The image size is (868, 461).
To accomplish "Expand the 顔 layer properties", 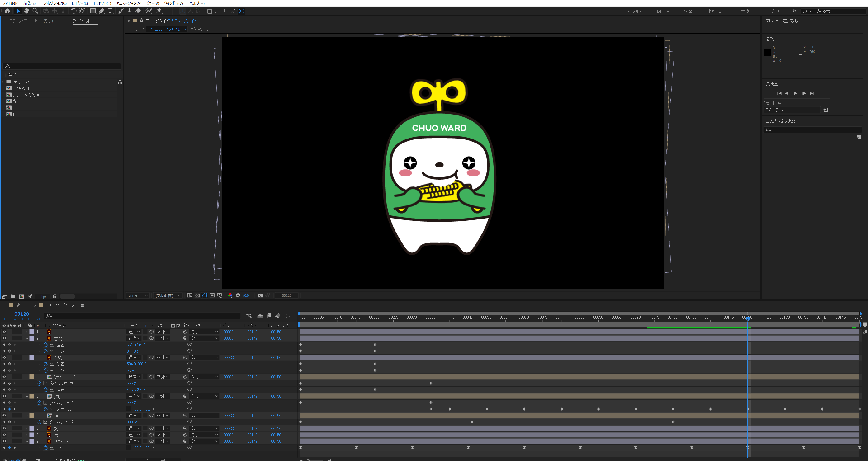I will pos(26,428).
